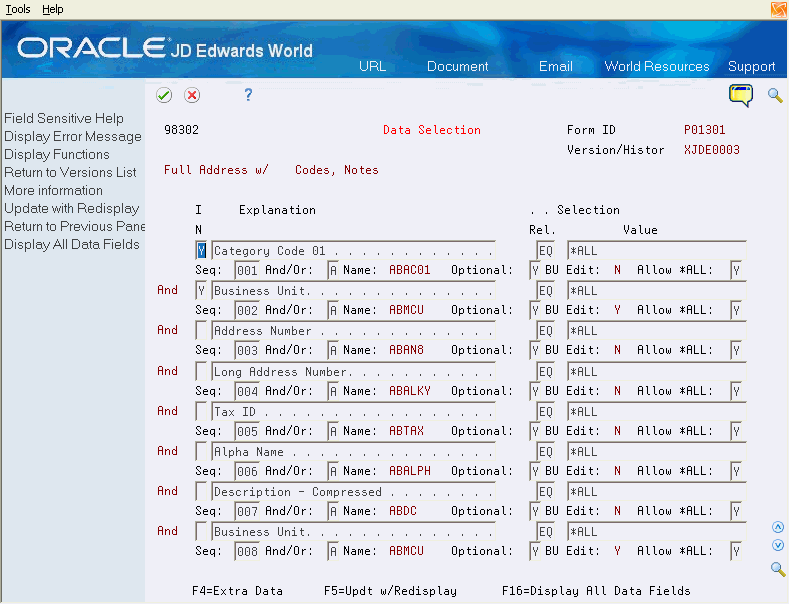The width and height of the screenshot is (789, 604).
Task: Click the ABALKY field name
Action: point(410,391)
